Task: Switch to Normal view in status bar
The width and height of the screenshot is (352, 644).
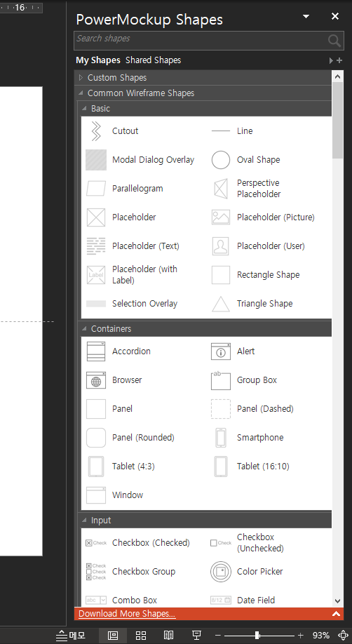Action: coord(112,636)
